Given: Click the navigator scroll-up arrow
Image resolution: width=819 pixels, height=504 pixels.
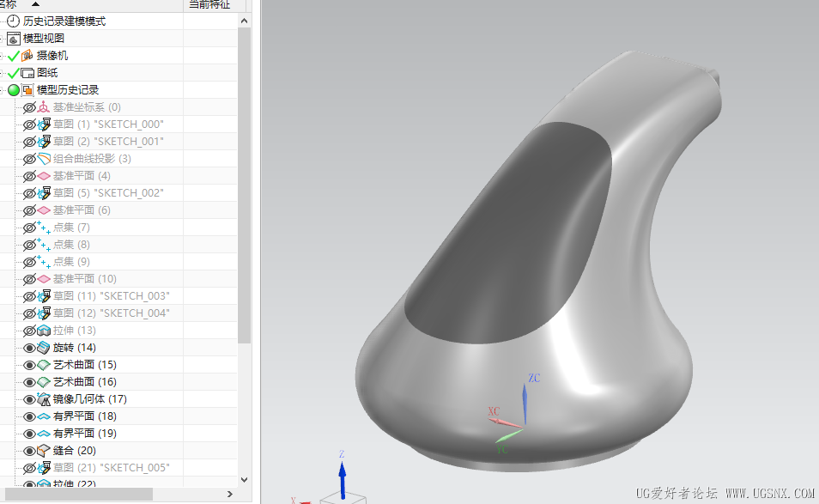Looking at the screenshot, I should coord(245,21).
